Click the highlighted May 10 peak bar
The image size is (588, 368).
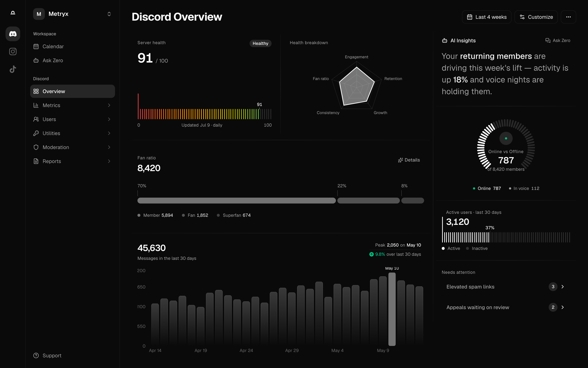392,309
